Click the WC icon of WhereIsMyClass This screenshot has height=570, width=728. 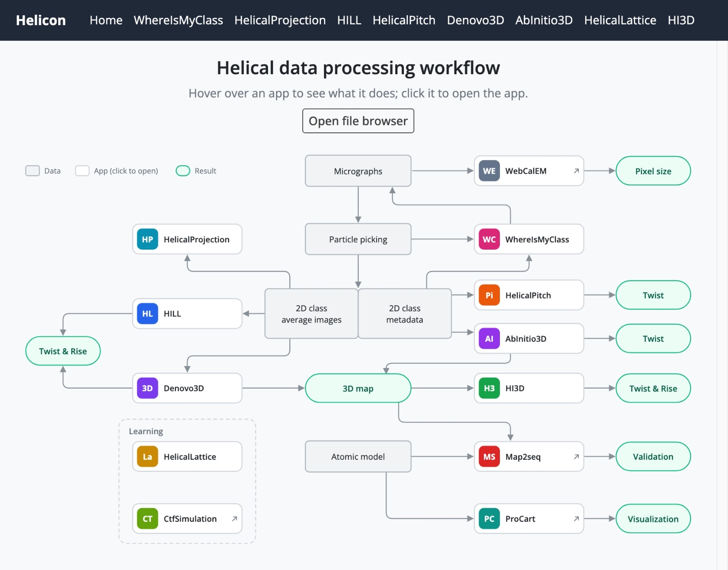click(x=489, y=239)
